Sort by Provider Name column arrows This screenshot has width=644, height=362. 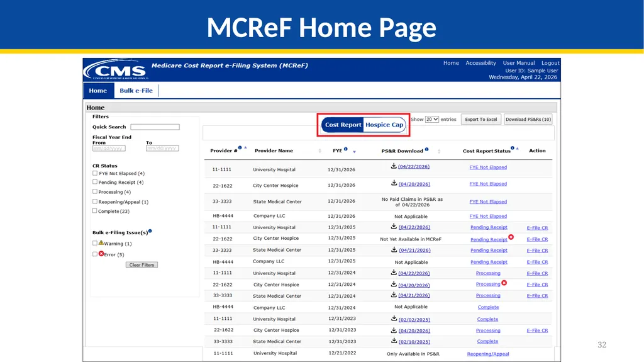[x=320, y=151]
